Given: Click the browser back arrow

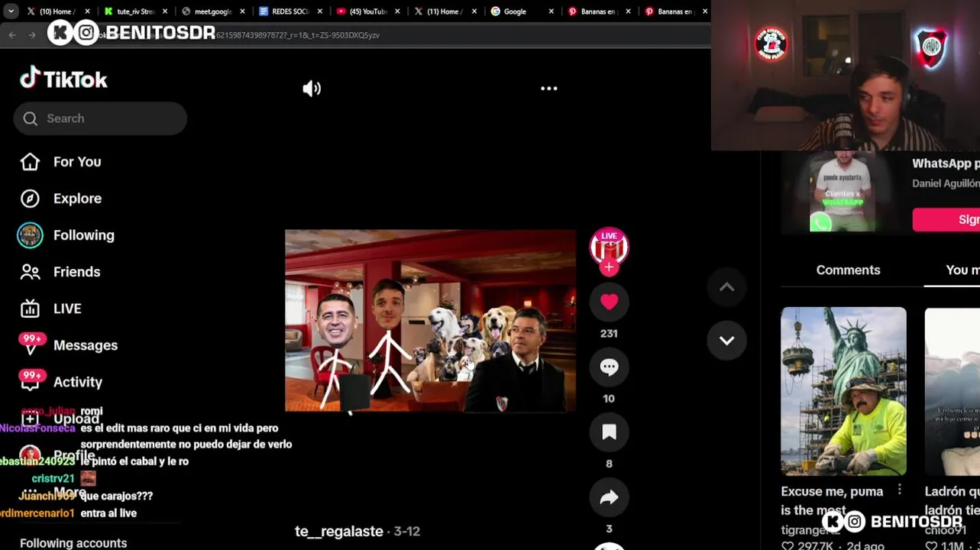Looking at the screenshot, I should click(x=12, y=35).
